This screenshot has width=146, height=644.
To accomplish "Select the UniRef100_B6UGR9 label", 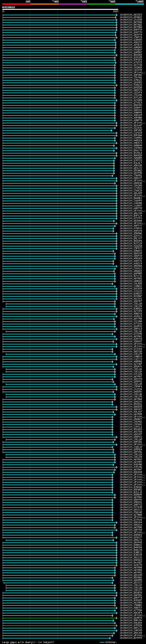I will point(131,55).
